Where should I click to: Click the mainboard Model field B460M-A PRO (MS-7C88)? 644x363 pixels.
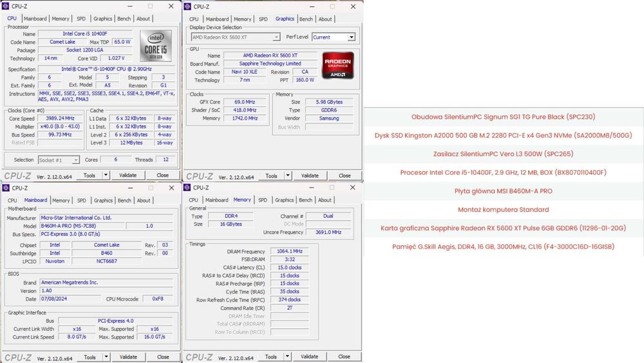[x=82, y=226]
